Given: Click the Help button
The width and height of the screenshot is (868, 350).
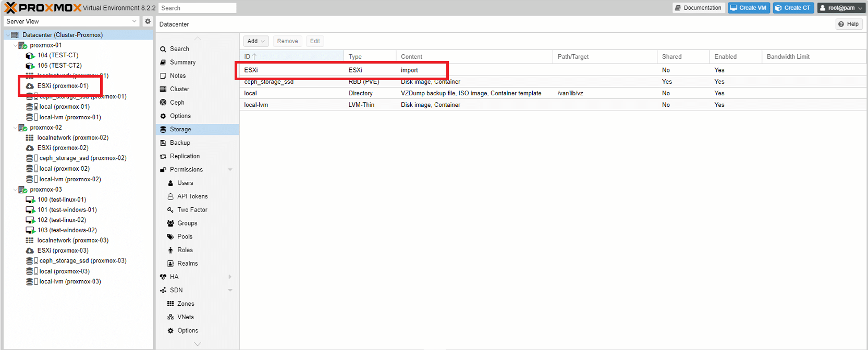Looking at the screenshot, I should pyautogui.click(x=849, y=24).
